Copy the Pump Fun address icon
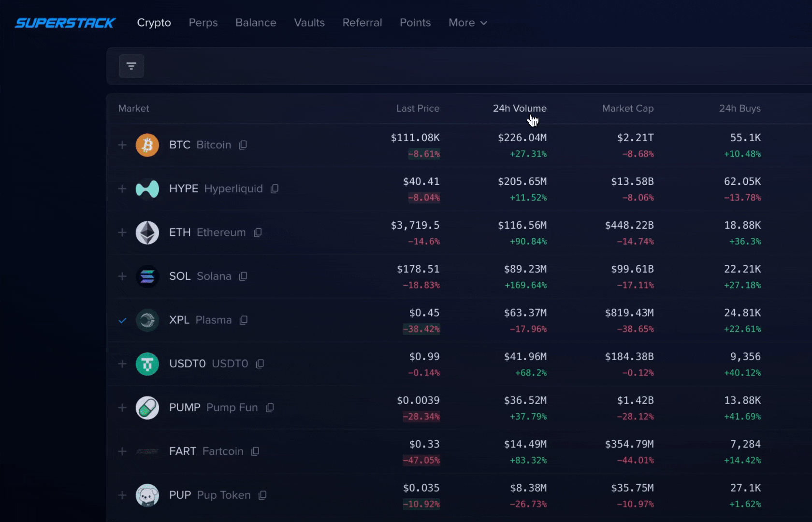812x522 pixels. (270, 407)
